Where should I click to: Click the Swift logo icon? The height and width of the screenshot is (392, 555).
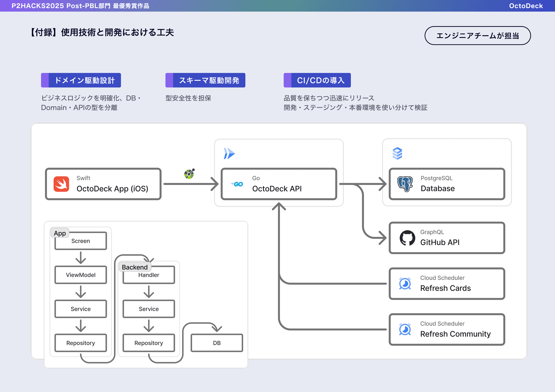coord(61,184)
